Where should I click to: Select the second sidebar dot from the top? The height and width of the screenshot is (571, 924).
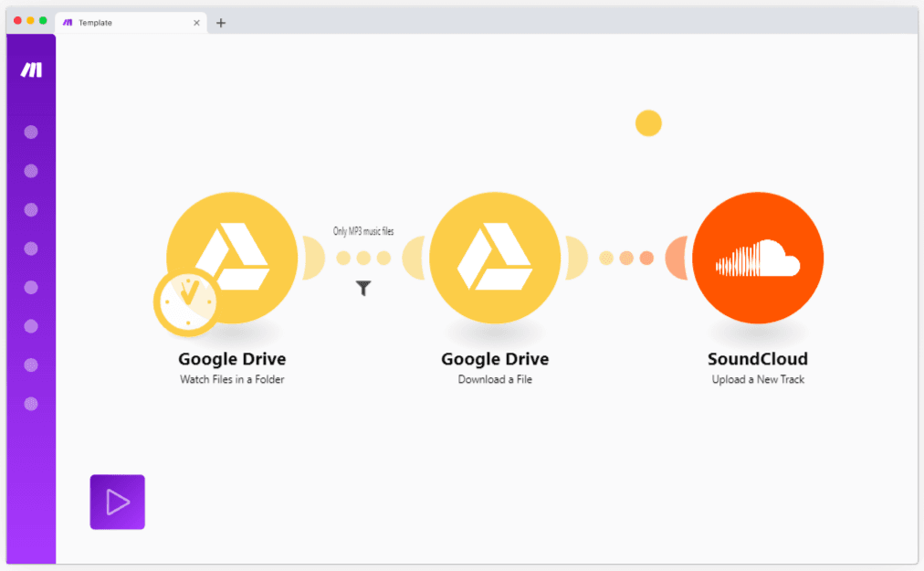31,171
